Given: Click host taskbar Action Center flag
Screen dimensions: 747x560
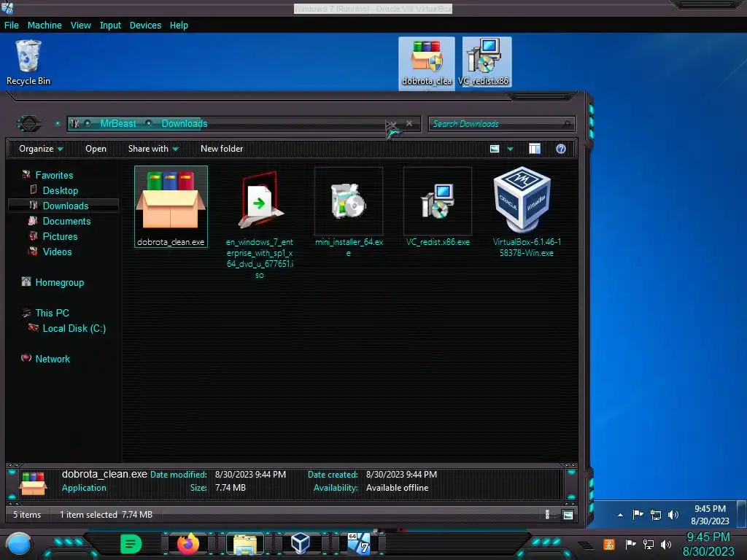Looking at the screenshot, I should [x=630, y=544].
